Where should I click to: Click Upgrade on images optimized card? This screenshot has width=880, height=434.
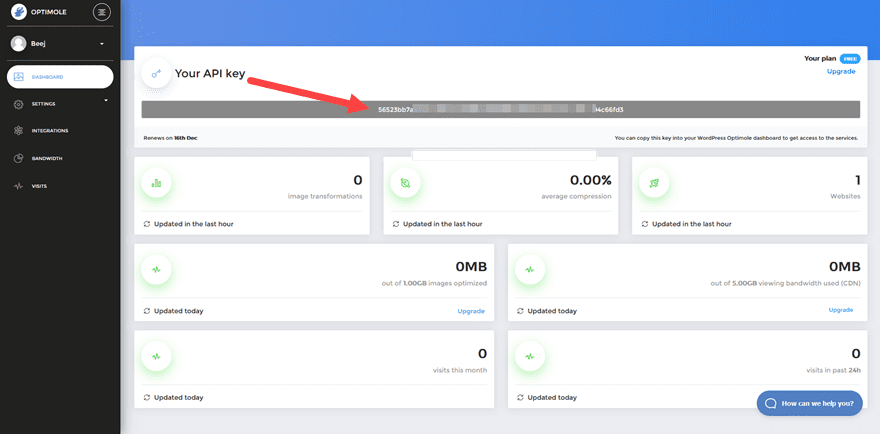471,311
